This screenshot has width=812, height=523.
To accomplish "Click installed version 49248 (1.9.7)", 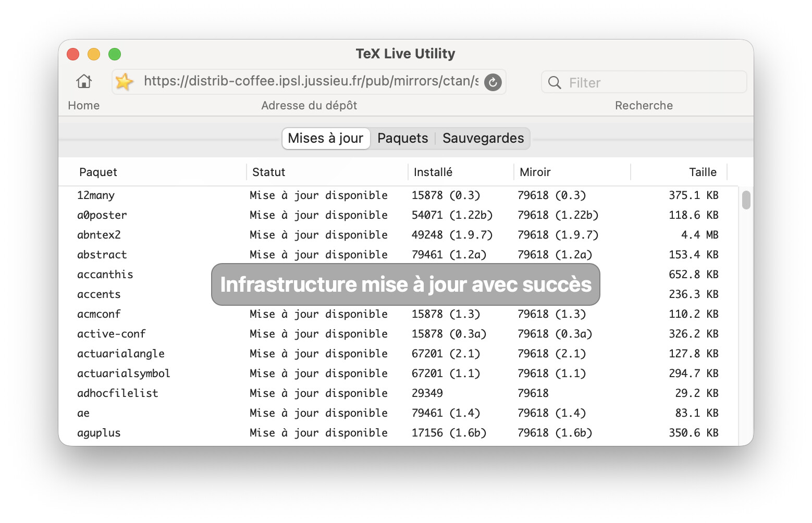I will point(452,235).
